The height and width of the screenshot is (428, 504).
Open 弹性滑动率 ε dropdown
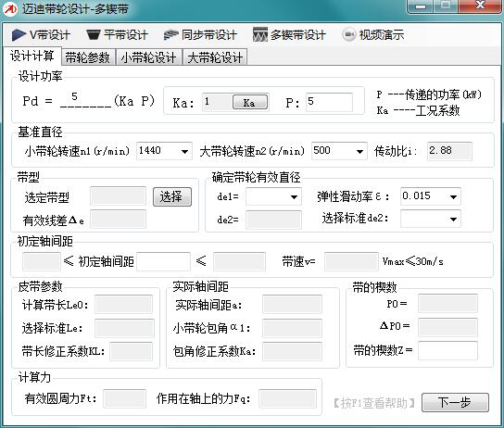pos(453,196)
